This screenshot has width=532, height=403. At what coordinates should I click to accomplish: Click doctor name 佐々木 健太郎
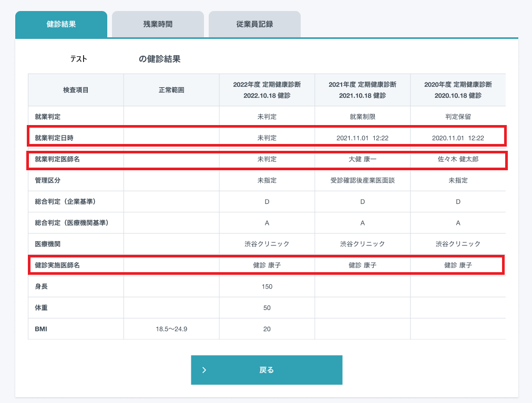458,159
